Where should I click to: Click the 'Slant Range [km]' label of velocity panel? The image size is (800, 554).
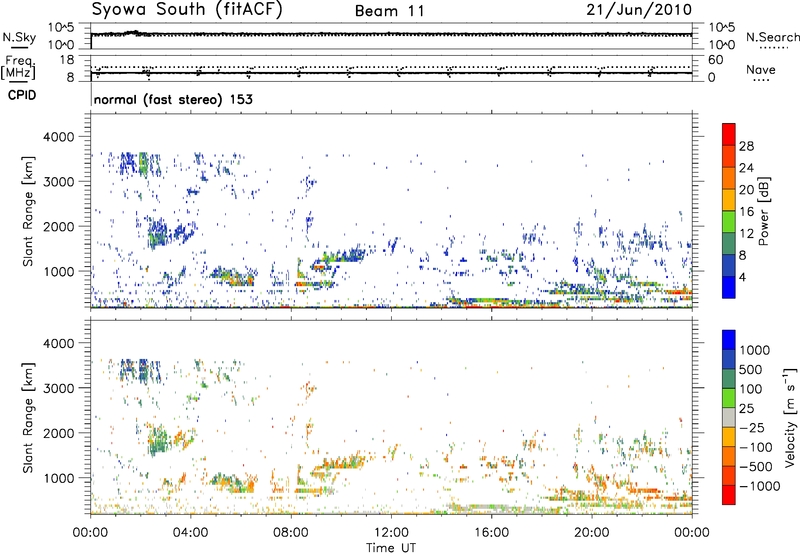click(28, 417)
